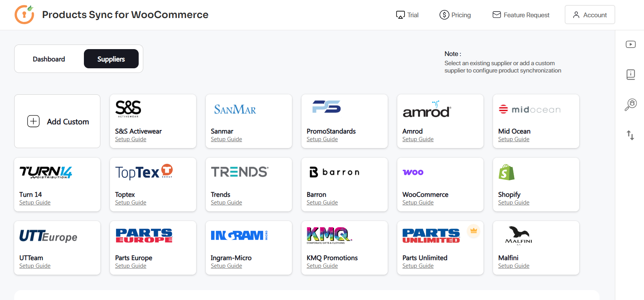This screenshot has width=644, height=300.
Task: Switch to the Dashboard tab
Action: click(x=49, y=59)
